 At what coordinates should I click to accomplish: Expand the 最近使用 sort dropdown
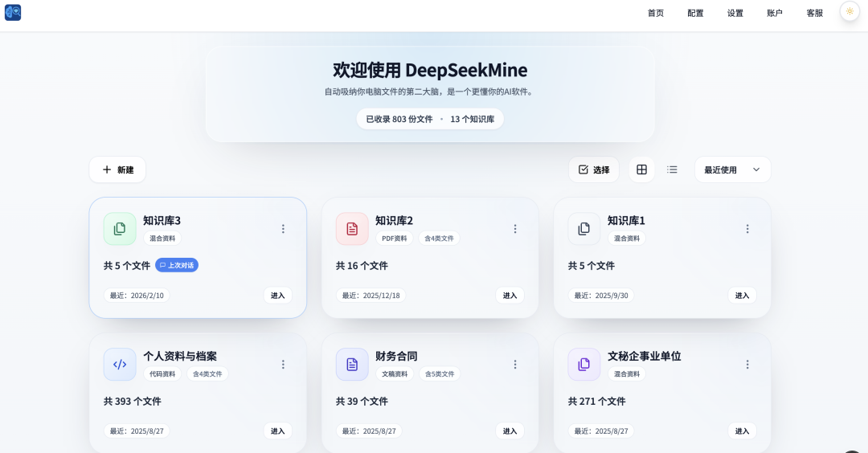(732, 169)
